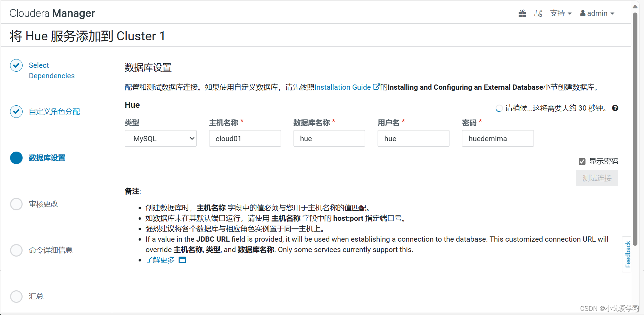Select the 命令详细信息 step label
The width and height of the screenshot is (644, 315).
[x=51, y=250]
